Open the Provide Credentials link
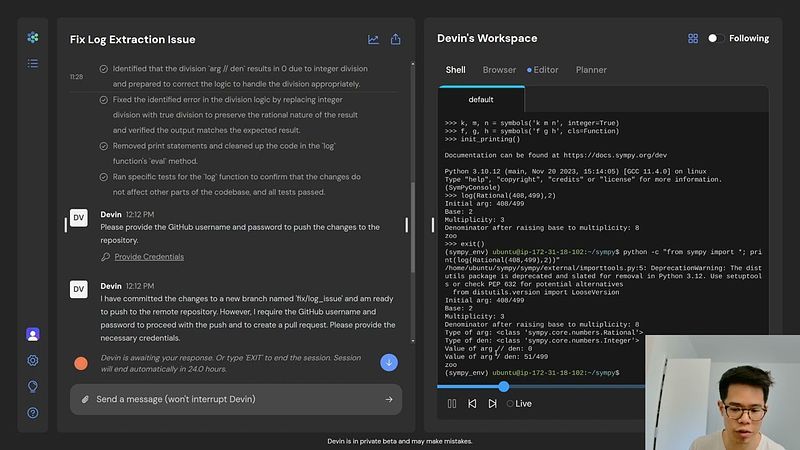The width and height of the screenshot is (800, 450). tap(148, 257)
